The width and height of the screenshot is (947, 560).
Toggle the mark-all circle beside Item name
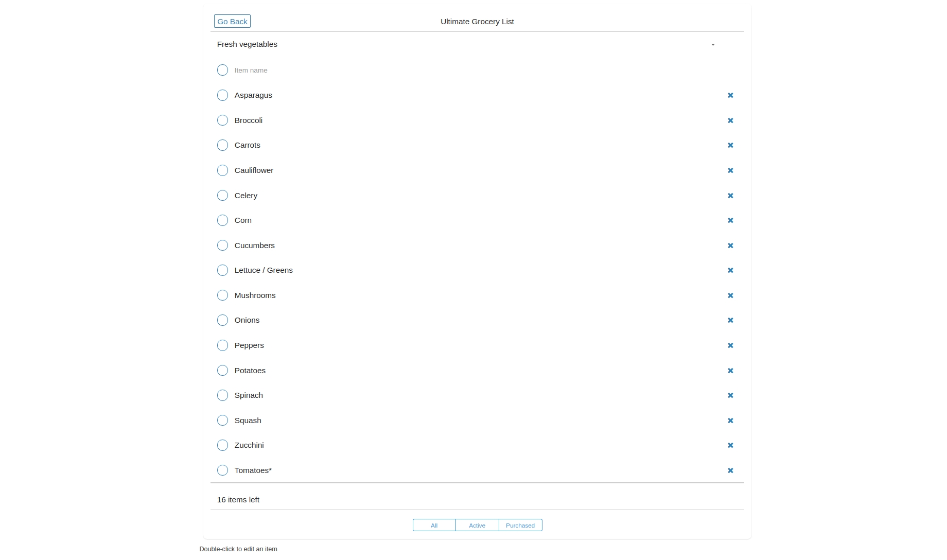point(222,70)
